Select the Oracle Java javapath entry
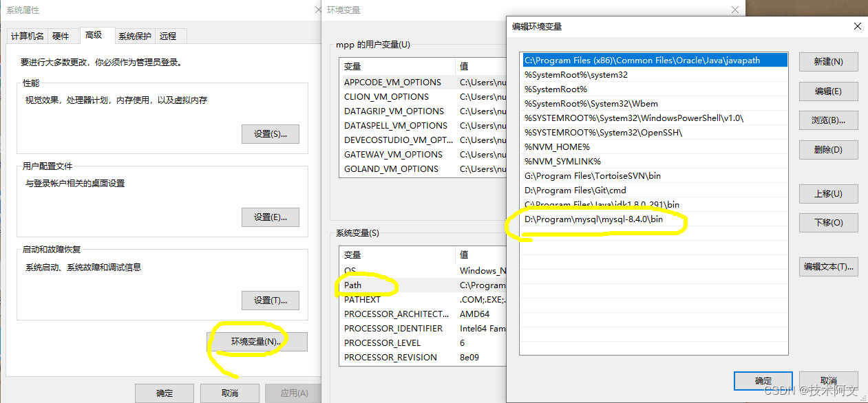 point(654,61)
